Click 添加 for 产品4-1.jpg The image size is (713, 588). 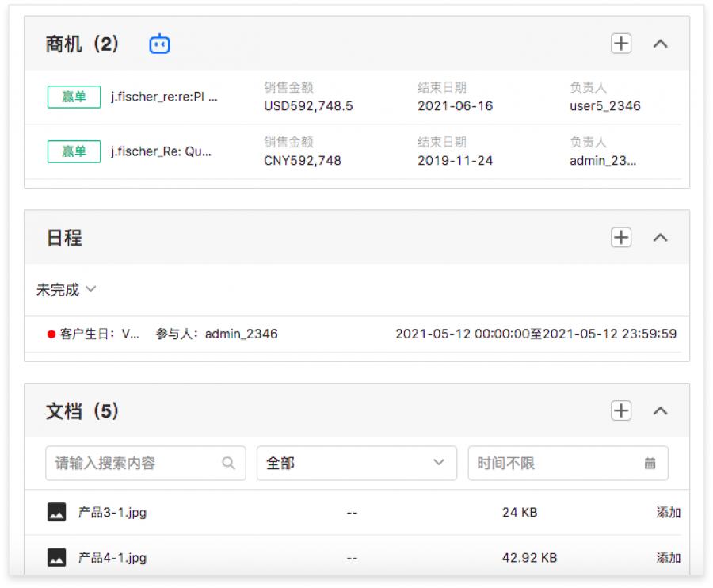coord(668,558)
